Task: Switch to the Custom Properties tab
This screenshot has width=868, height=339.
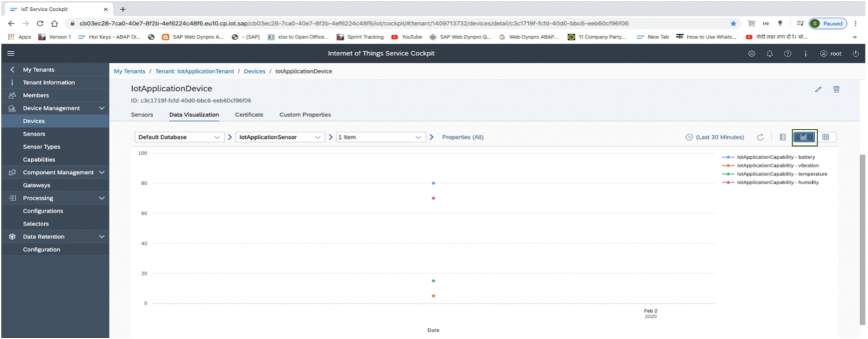Action: (x=305, y=115)
